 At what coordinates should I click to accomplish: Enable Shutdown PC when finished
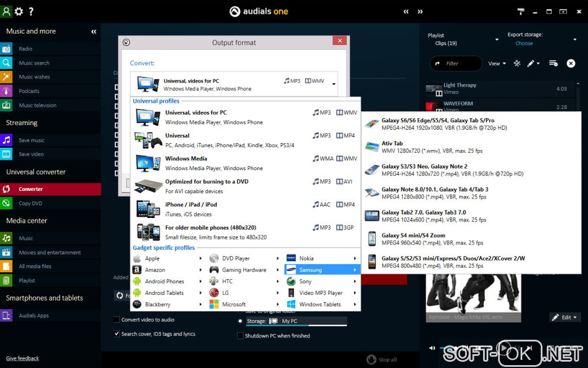[x=240, y=336]
